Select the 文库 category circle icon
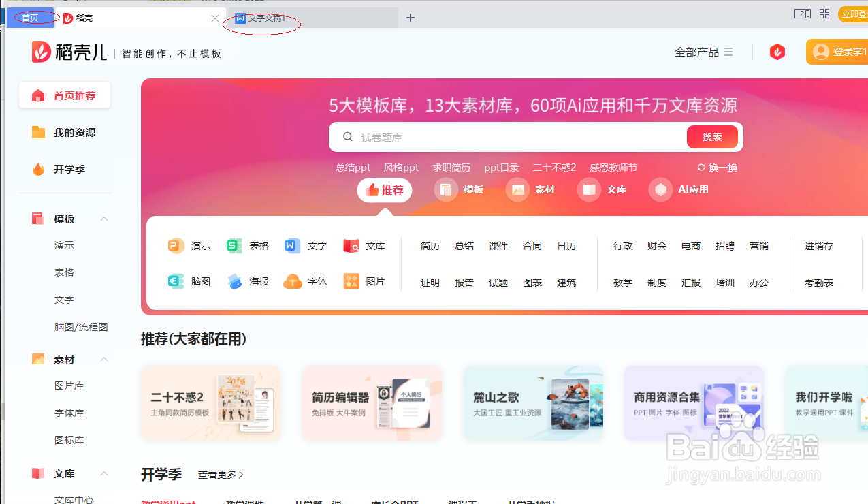 click(589, 189)
